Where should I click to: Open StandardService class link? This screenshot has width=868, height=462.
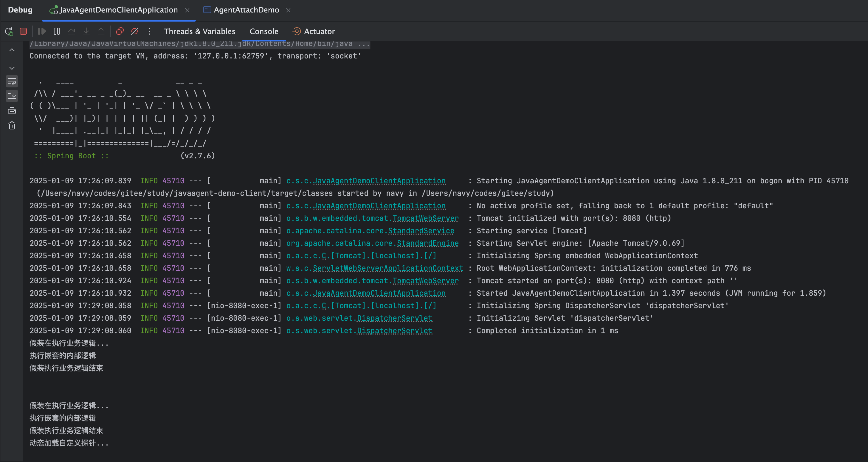421,231
